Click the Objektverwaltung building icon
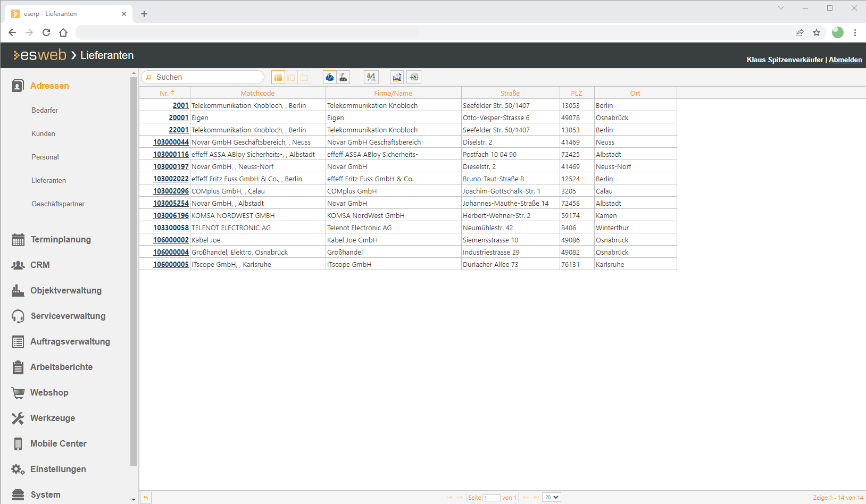 18,290
